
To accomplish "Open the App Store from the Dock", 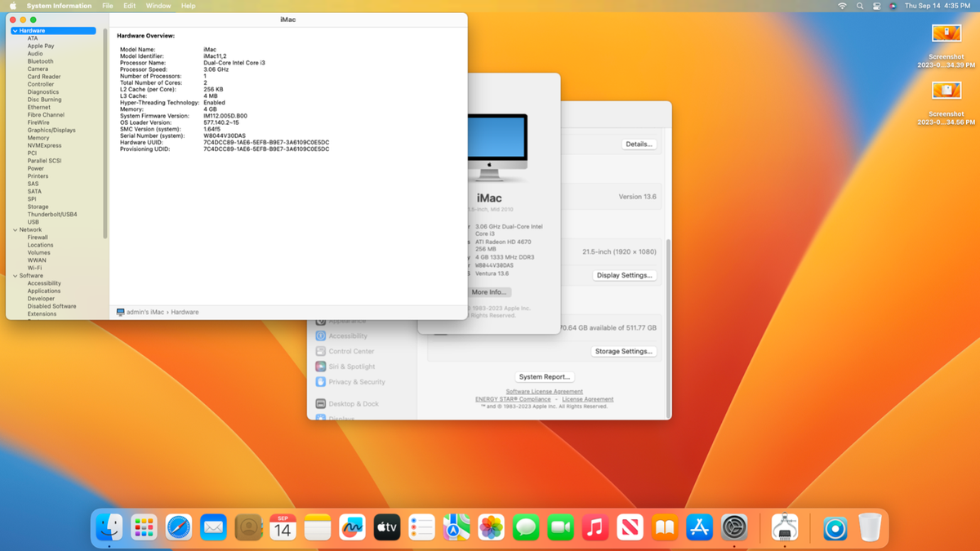I will [x=698, y=527].
